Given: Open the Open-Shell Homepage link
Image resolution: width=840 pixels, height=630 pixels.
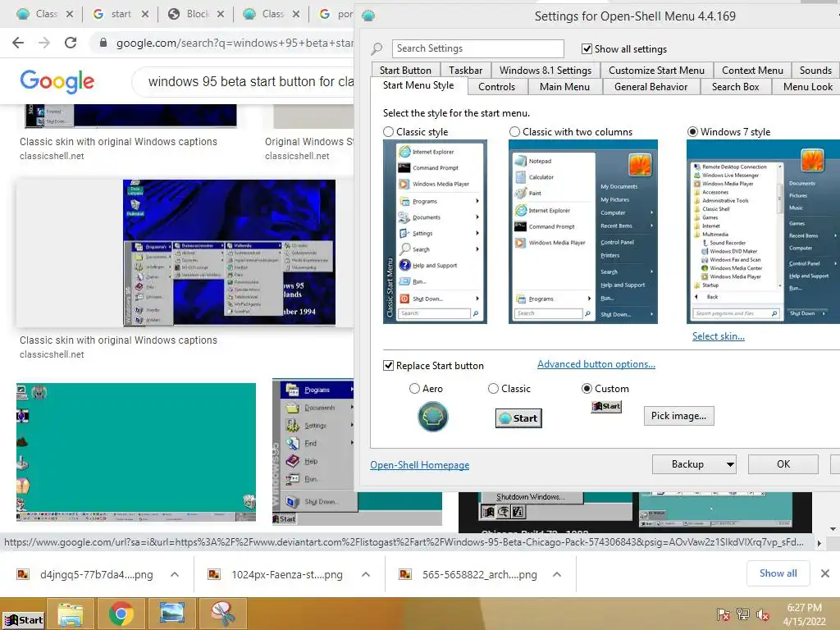Looking at the screenshot, I should pos(419,465).
